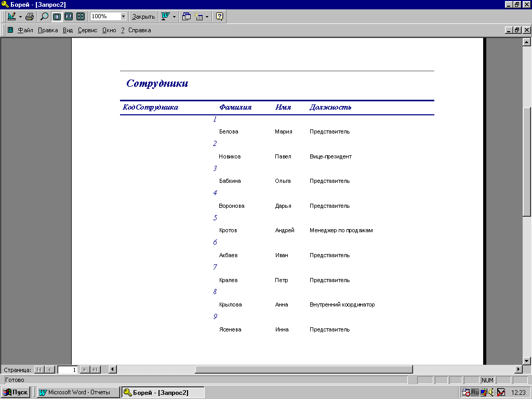Viewport: 532px width, 399px height.
Task: Expand the New Object dropdown arrow
Action: (x=207, y=17)
